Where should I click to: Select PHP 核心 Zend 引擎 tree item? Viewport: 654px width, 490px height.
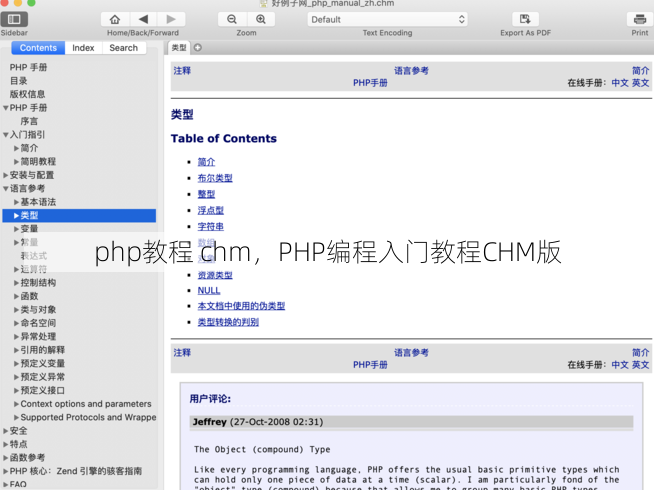click(x=76, y=471)
